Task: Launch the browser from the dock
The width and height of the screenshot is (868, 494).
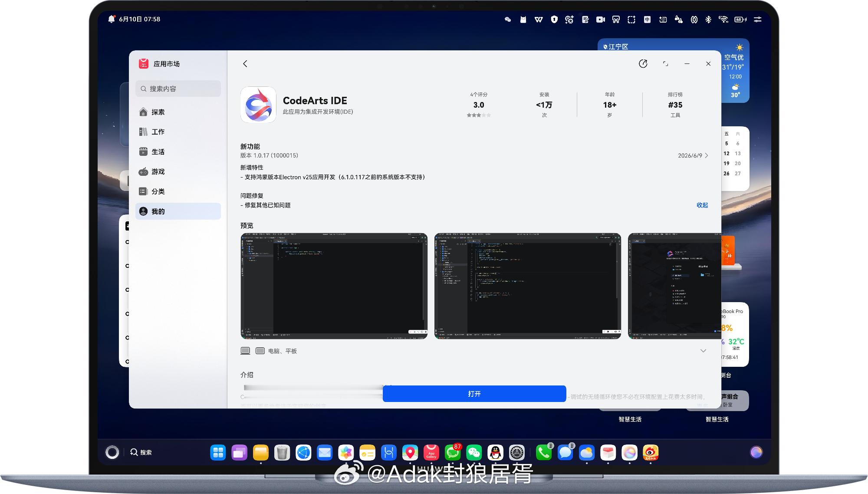Action: pos(303,453)
